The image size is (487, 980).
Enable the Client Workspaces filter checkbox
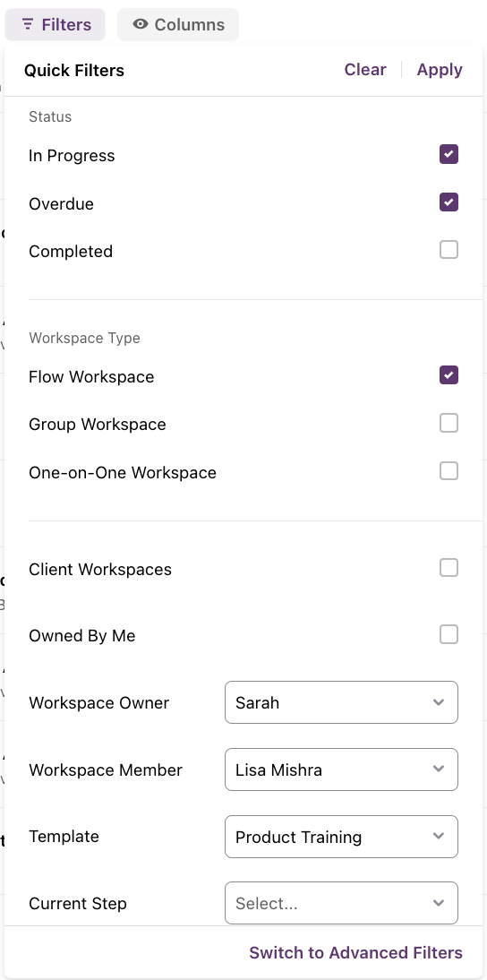[x=449, y=568]
